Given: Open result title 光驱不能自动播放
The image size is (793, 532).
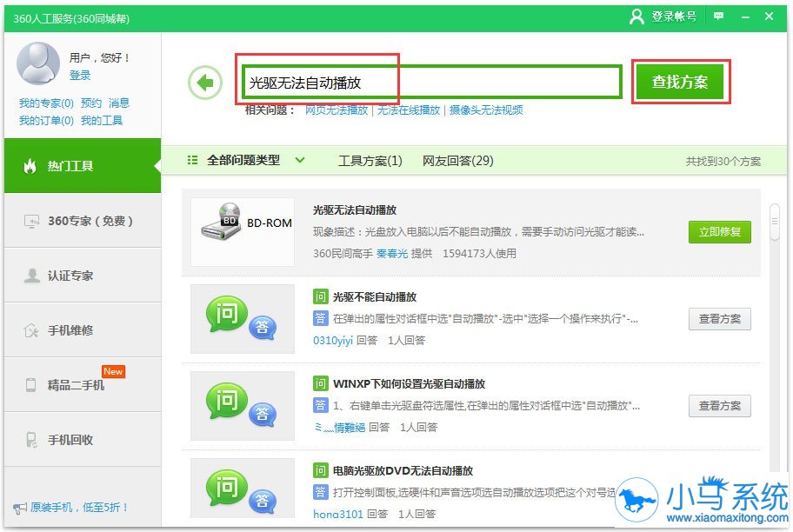Looking at the screenshot, I should click(x=374, y=297).
